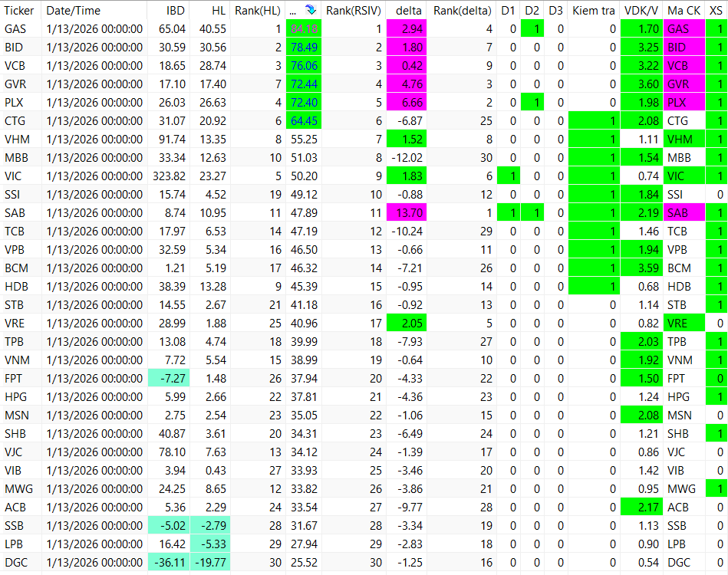Image resolution: width=728 pixels, height=575 pixels.
Task: Select the SAB ticker cell
Action: pyautogui.click(x=21, y=213)
